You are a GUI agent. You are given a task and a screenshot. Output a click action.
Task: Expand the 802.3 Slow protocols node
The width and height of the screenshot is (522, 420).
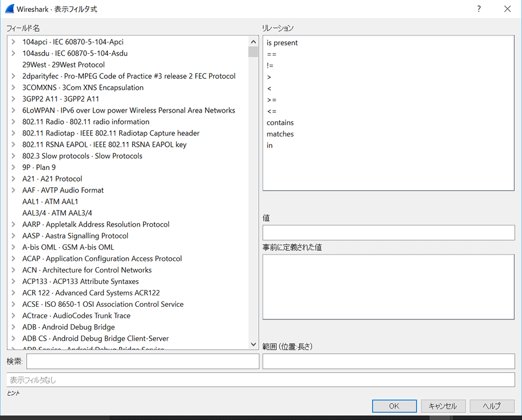point(13,156)
